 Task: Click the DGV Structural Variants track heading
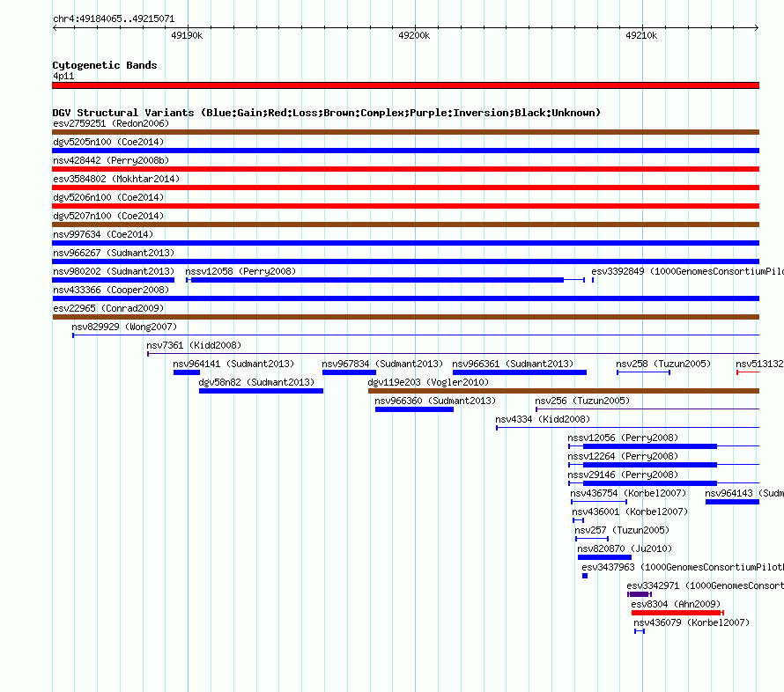pyautogui.click(x=326, y=113)
